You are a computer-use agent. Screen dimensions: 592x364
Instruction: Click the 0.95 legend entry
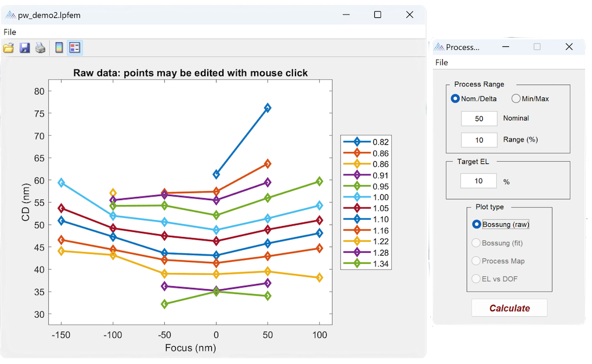(366, 187)
